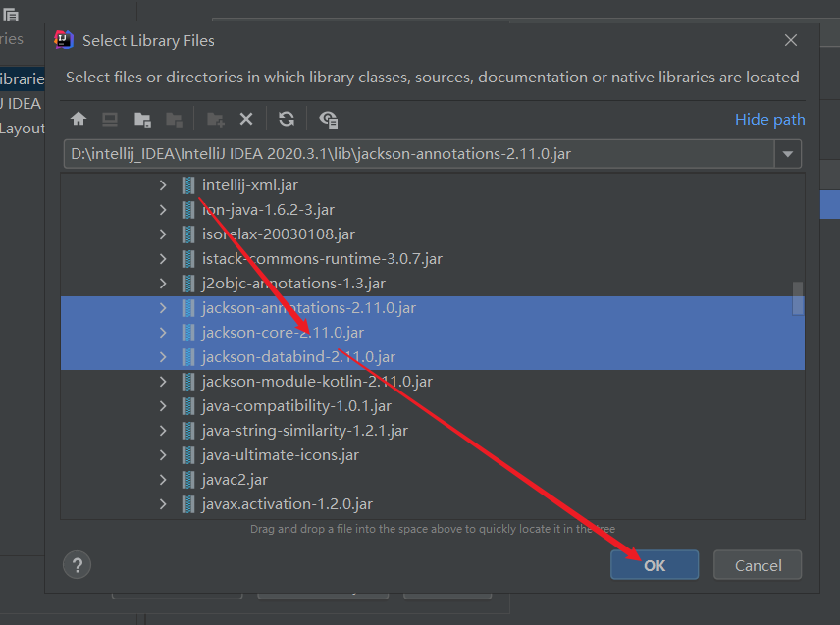840x625 pixels.
Task: Expand jackson-databind-2.11.0.jar node
Action: pos(163,357)
